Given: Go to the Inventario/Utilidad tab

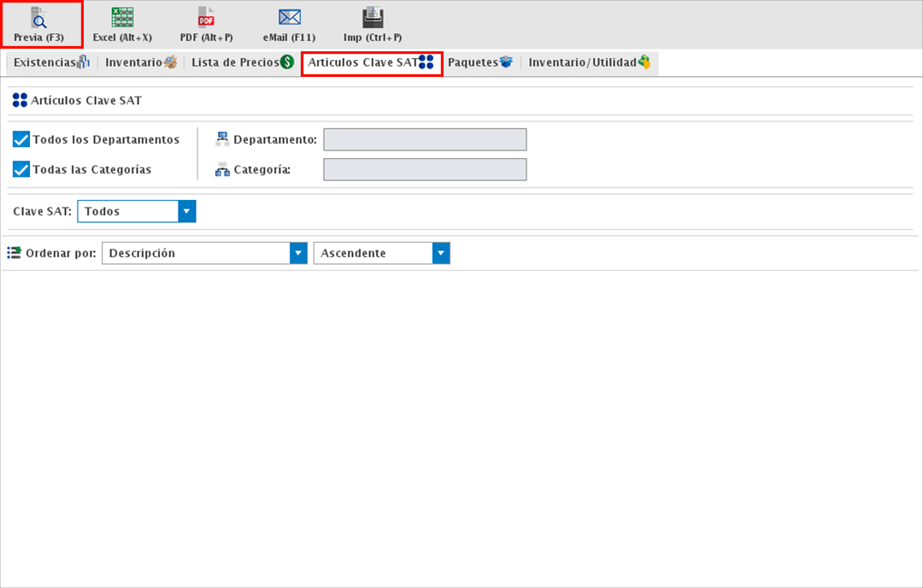Looking at the screenshot, I should pyautogui.click(x=589, y=62).
